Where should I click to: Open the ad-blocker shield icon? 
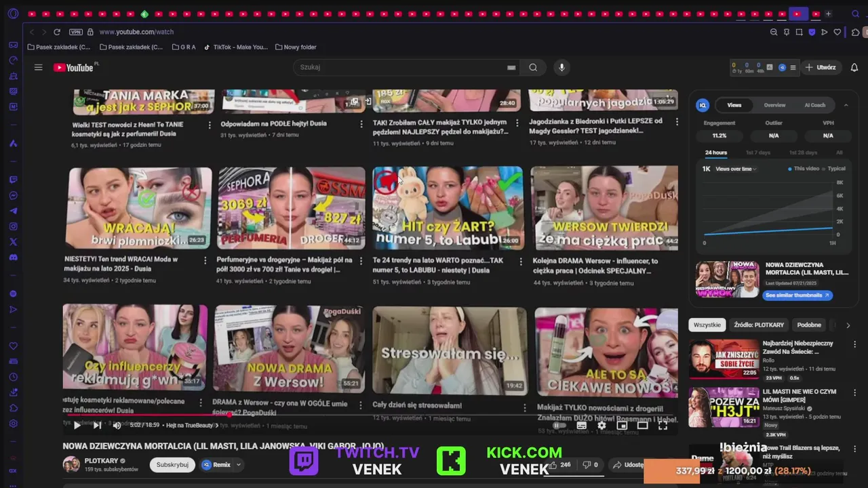812,32
